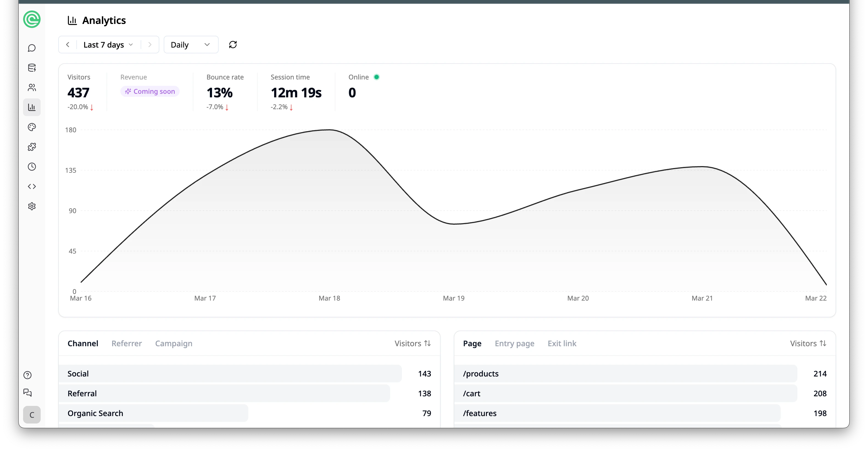Open the Contacts section from the sidebar

click(x=32, y=87)
